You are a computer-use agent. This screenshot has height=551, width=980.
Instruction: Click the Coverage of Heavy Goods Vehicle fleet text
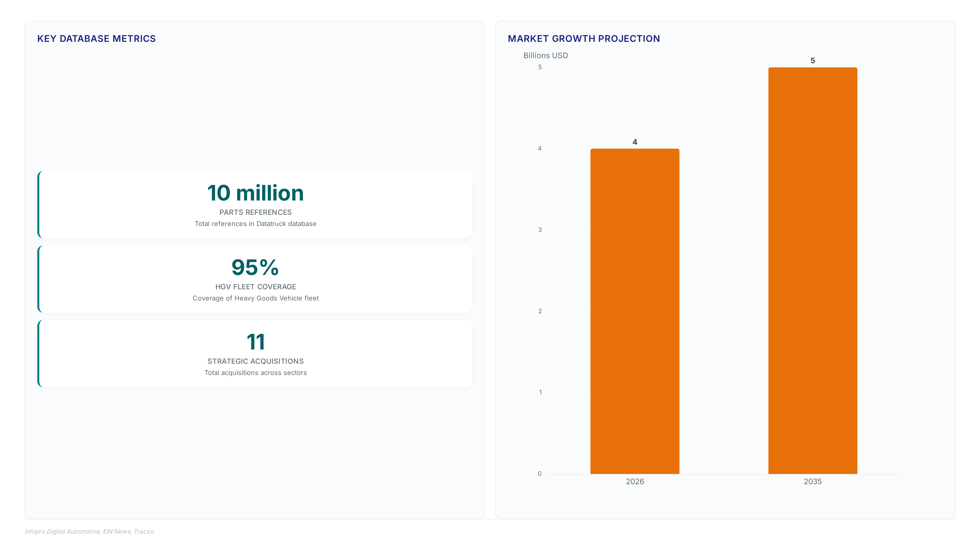coord(255,298)
